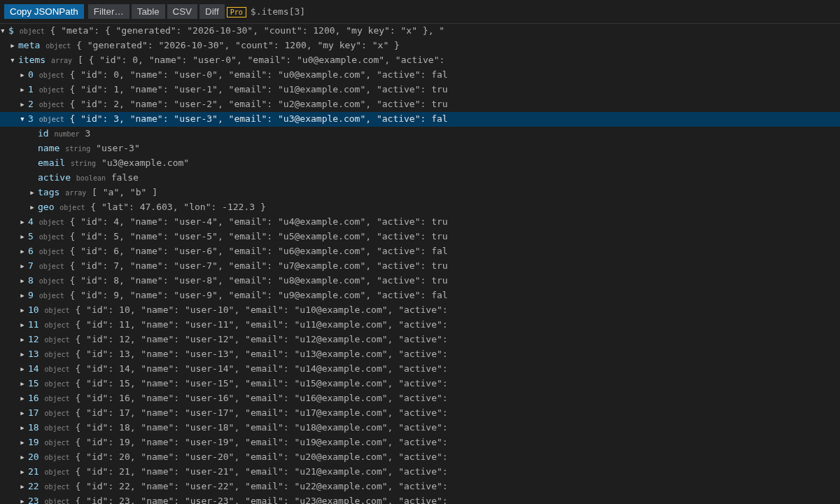Expand item 10 object
The height and width of the screenshot is (504, 840).
tap(22, 310)
